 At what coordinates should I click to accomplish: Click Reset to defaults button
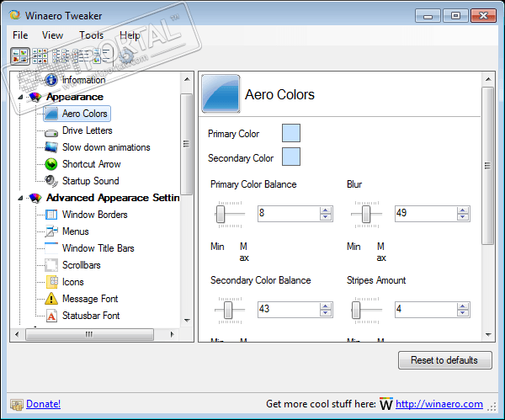click(x=444, y=360)
